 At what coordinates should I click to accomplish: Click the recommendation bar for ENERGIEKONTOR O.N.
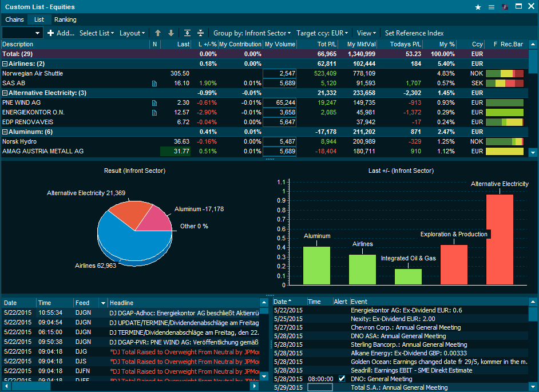505,112
